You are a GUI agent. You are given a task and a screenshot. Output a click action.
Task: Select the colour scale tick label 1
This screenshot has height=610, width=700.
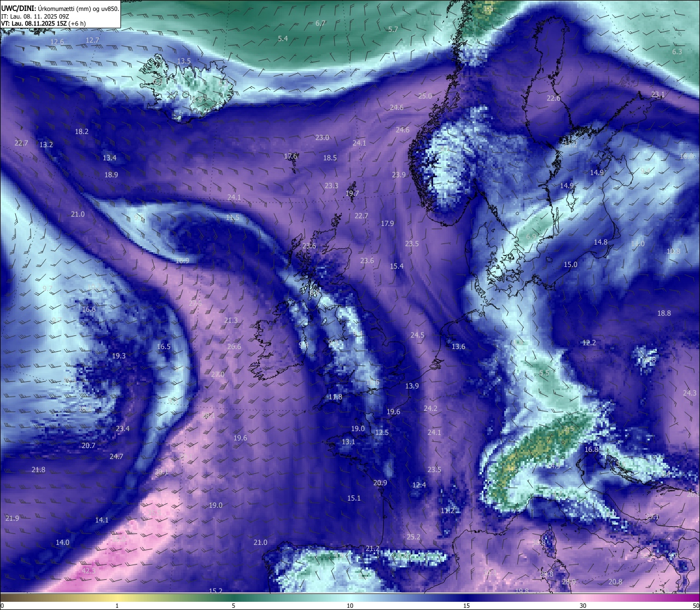[117, 606]
